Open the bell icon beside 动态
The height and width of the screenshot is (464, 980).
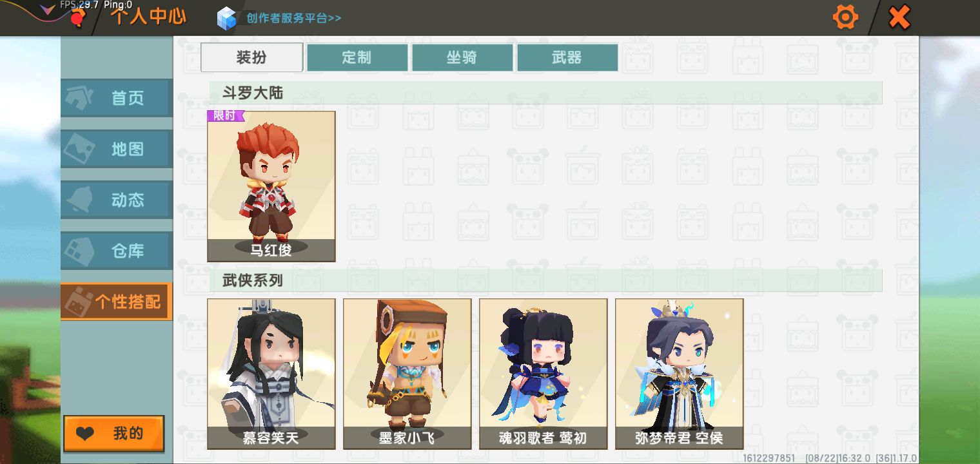tap(79, 200)
